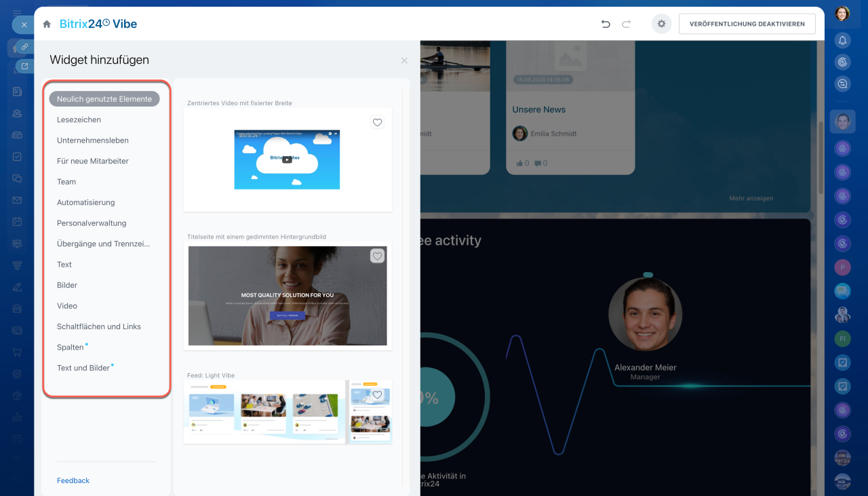This screenshot has height=496, width=868.
Task: Switch to the Team category
Action: click(66, 182)
